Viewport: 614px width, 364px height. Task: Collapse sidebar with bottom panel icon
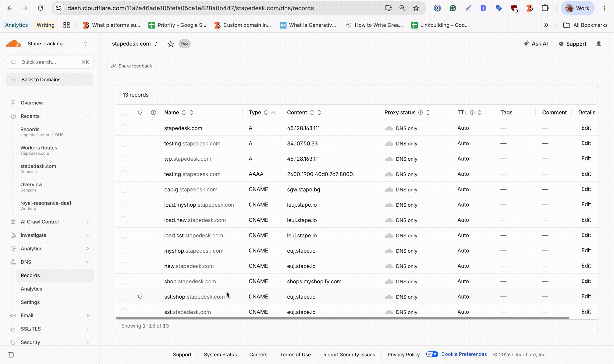(11, 355)
